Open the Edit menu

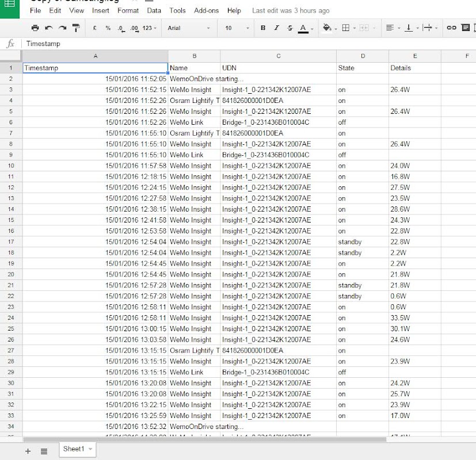(55, 10)
